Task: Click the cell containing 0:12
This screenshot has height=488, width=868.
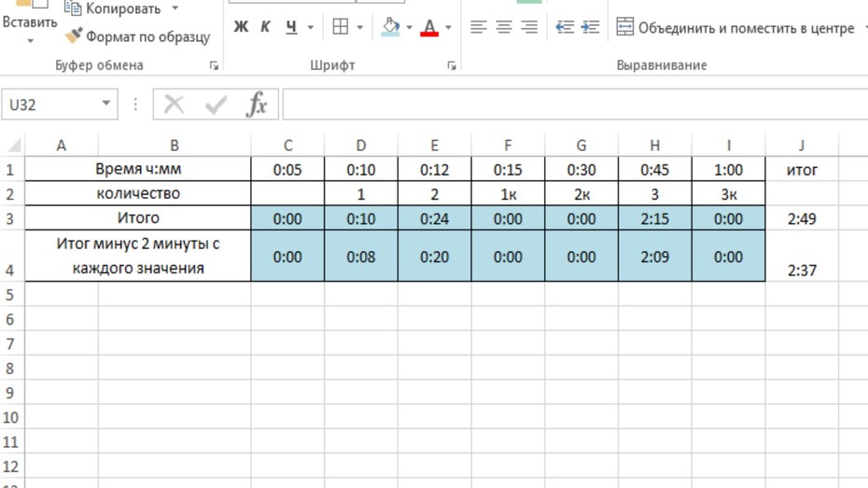Action: point(435,169)
